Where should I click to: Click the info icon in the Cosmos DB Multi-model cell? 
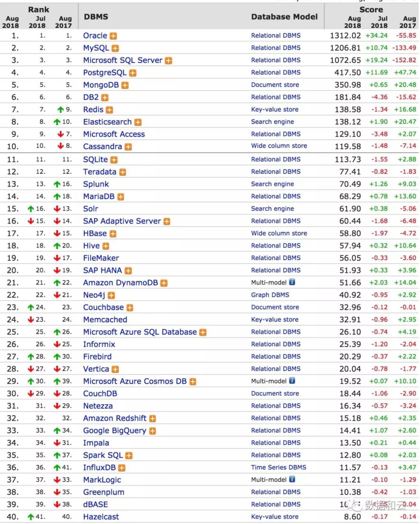(292, 381)
